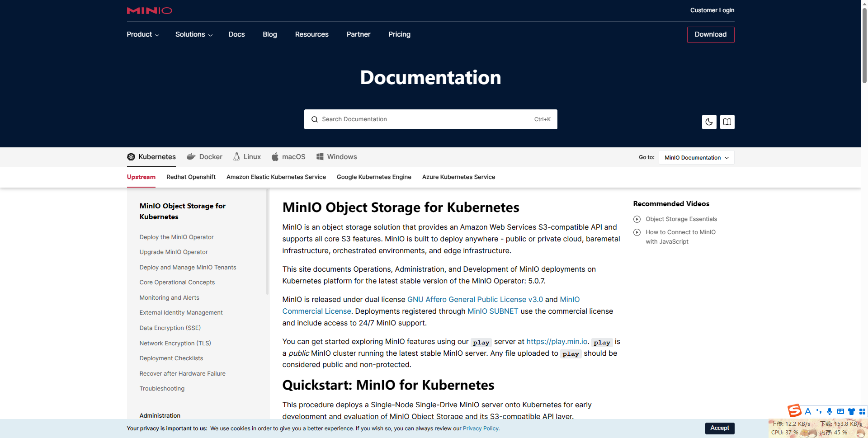Click the Download button
The width and height of the screenshot is (868, 438).
click(711, 35)
